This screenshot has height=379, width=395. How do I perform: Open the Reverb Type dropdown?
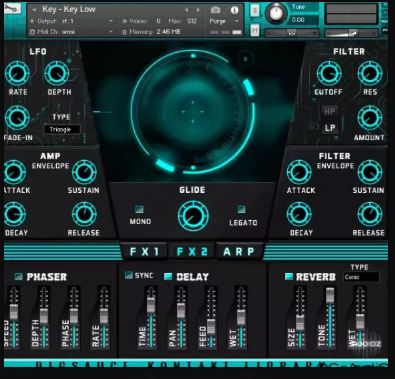tap(361, 277)
